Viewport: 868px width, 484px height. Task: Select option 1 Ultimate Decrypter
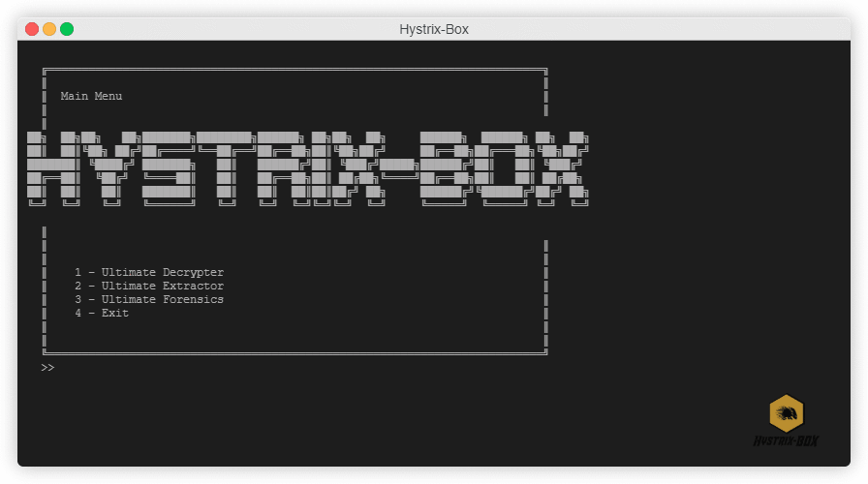[149, 272]
